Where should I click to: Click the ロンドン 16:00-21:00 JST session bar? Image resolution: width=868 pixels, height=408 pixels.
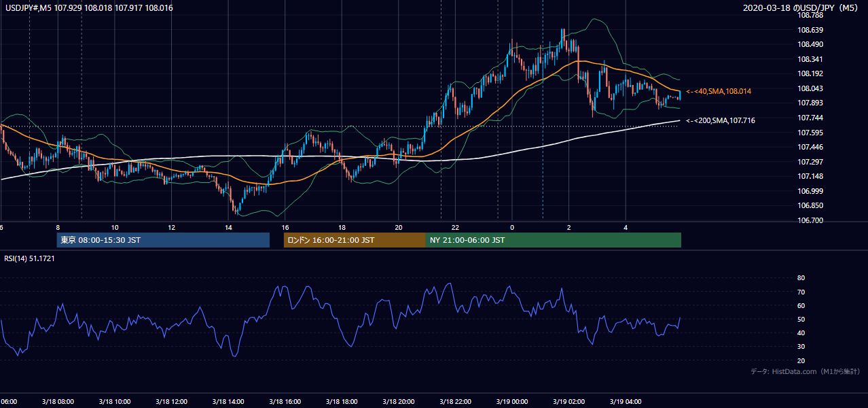click(355, 240)
